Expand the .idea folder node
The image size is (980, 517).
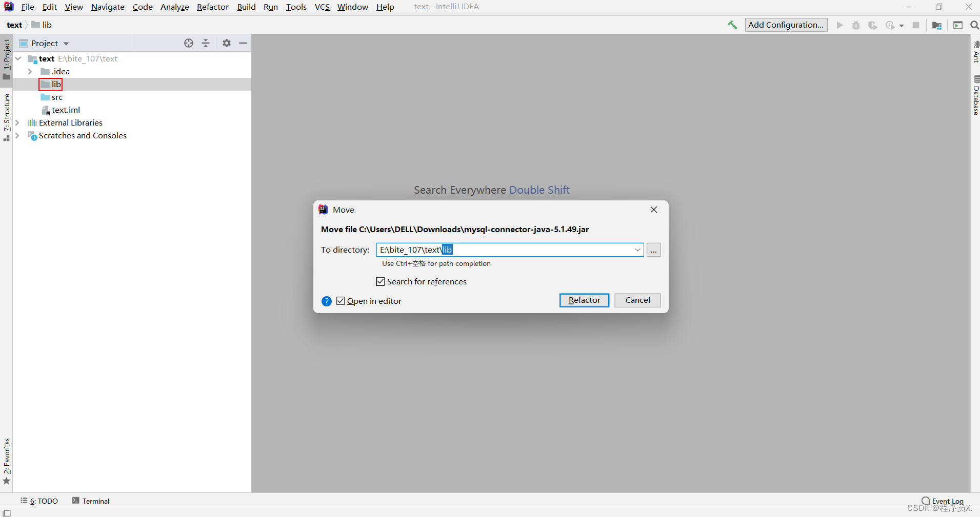(30, 72)
